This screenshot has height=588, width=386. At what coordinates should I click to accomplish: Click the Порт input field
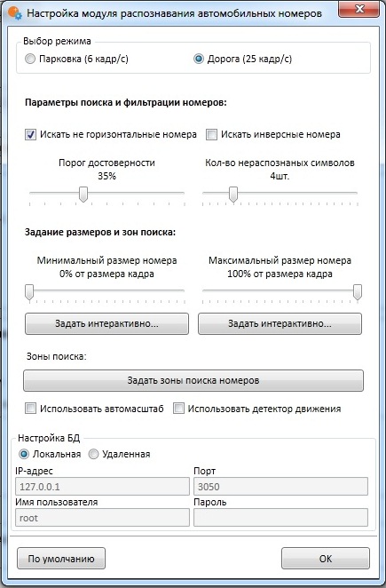[x=280, y=487]
